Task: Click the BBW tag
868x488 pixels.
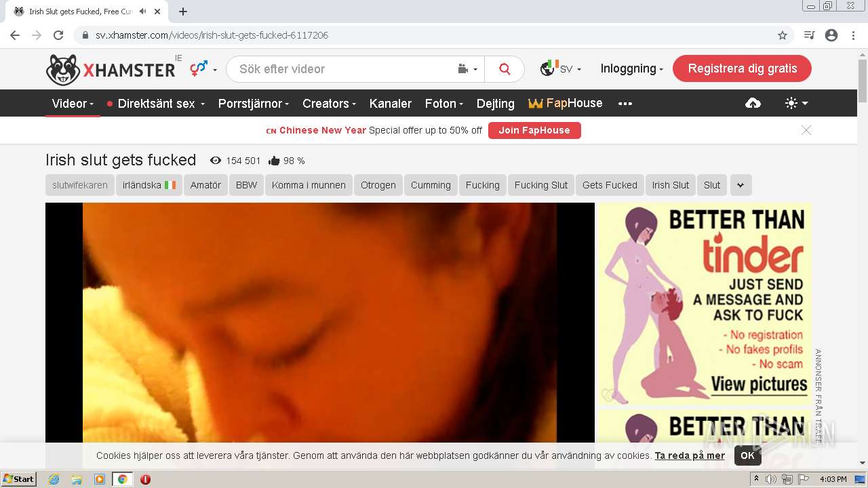Action: 246,185
